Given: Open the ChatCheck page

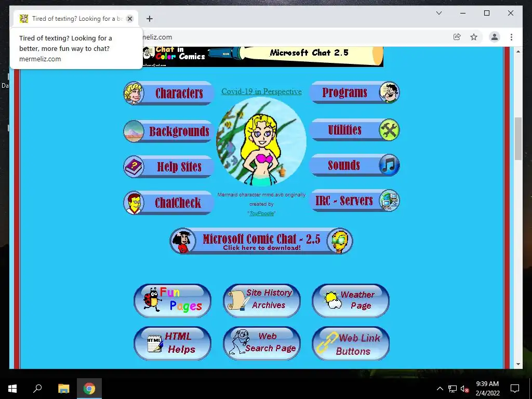Looking at the screenshot, I should [x=169, y=203].
